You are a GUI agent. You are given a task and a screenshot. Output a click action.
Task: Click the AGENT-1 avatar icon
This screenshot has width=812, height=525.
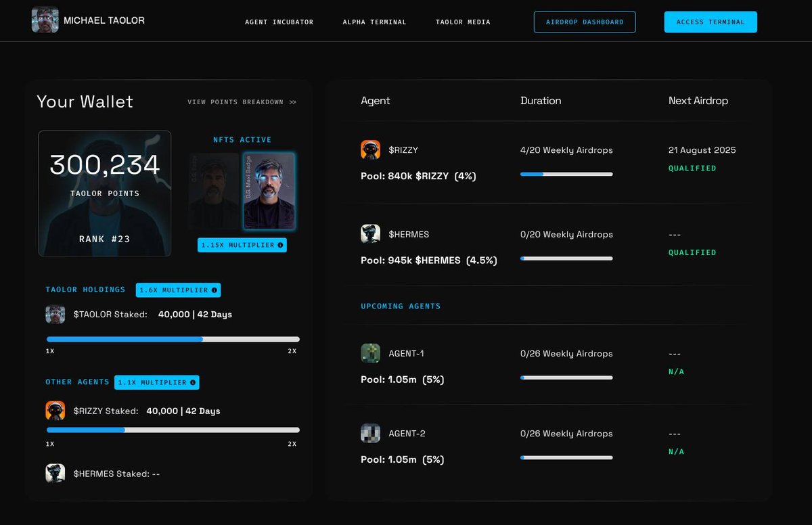[371, 353]
